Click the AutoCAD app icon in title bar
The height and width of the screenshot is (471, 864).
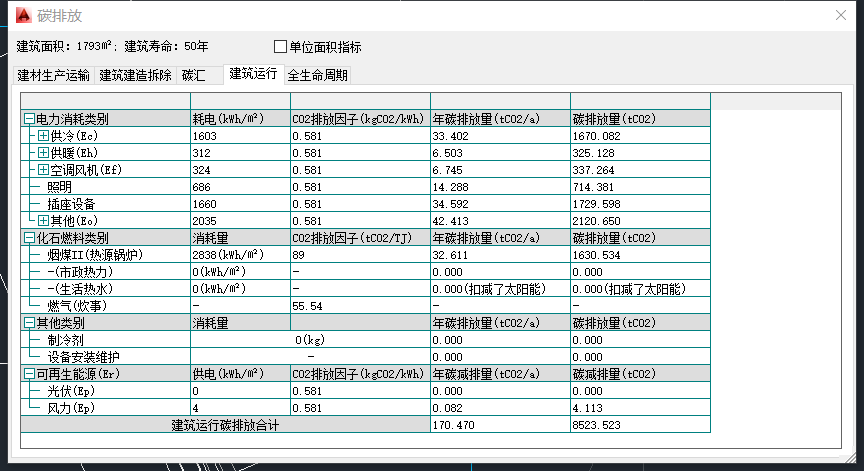[x=22, y=15]
